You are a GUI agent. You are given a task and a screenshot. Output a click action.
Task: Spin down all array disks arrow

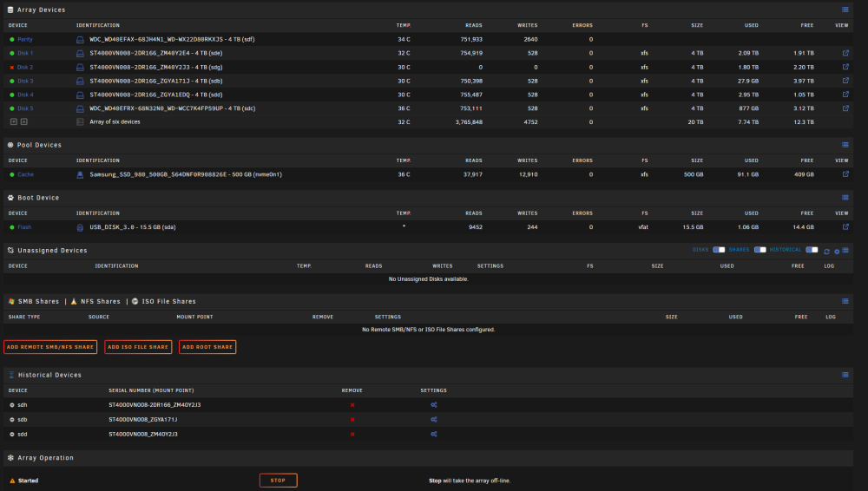click(14, 121)
